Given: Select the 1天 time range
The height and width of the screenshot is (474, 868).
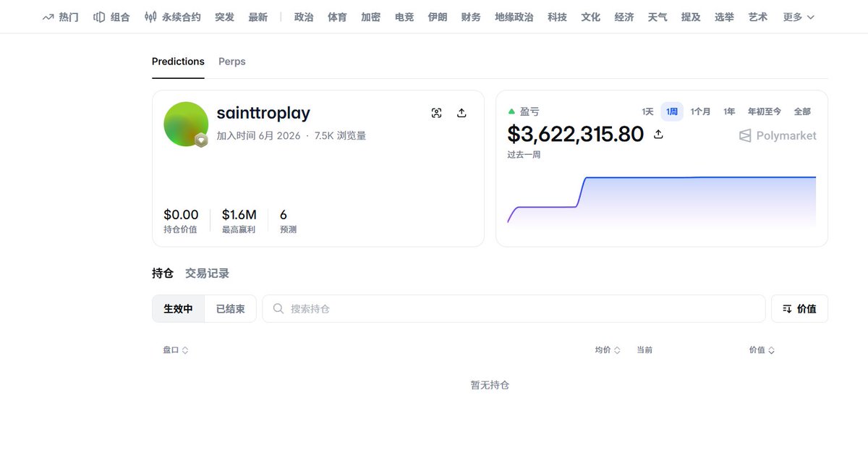Looking at the screenshot, I should pos(647,111).
